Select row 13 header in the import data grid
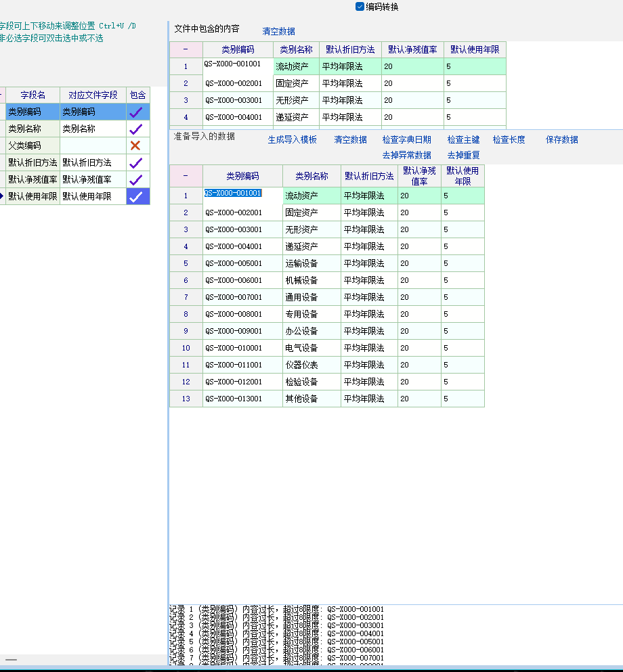The width and height of the screenshot is (623, 672). click(x=186, y=399)
